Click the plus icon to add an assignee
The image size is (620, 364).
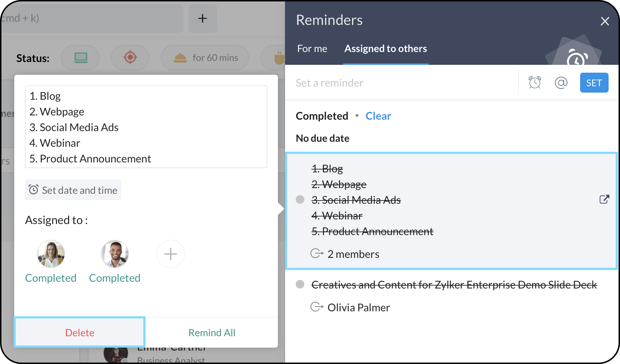171,254
